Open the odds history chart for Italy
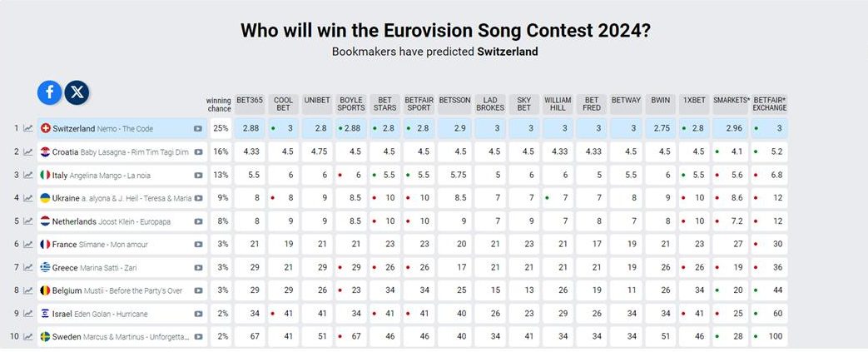The height and width of the screenshot is (352, 868). click(x=28, y=175)
